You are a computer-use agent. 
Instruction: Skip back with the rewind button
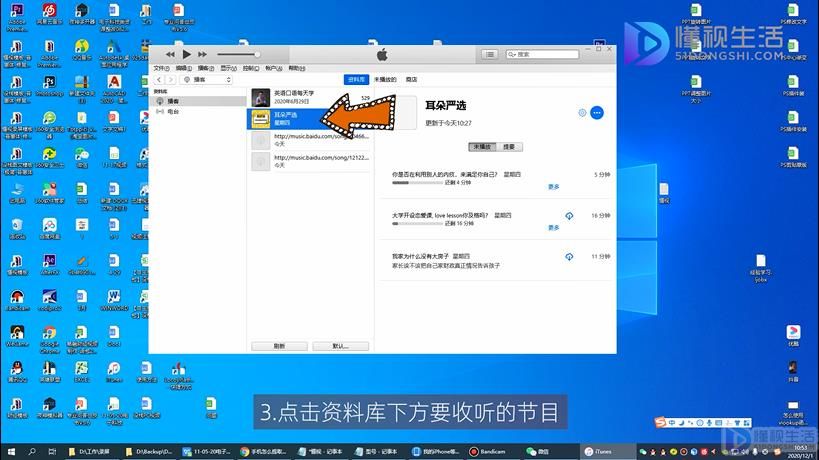coord(170,54)
